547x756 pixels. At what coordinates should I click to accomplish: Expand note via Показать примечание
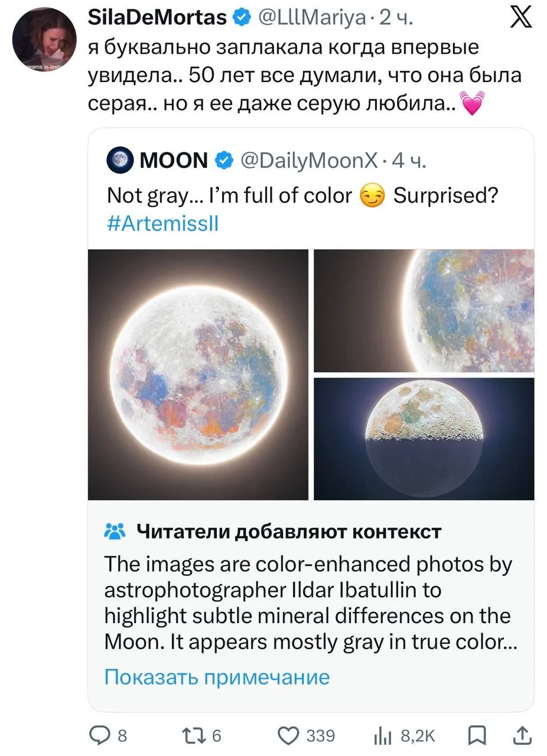[217, 677]
